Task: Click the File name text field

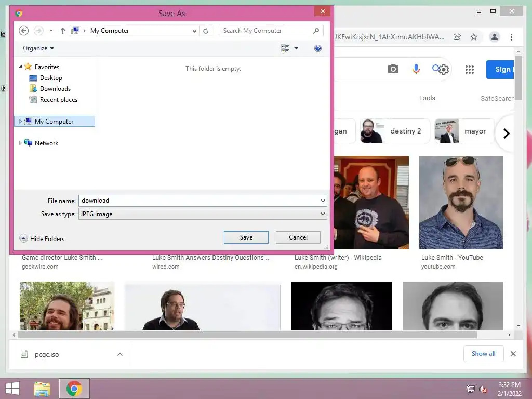Action: click(199, 201)
